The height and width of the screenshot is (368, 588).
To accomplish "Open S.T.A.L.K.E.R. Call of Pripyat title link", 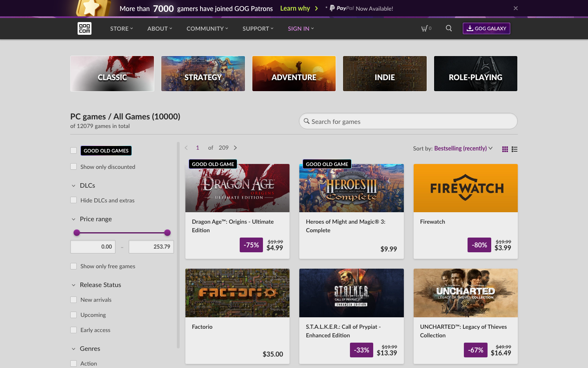I will [343, 331].
